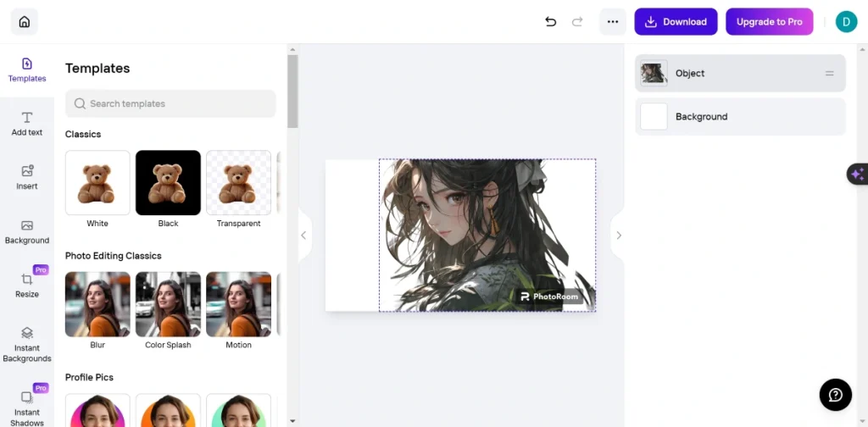Click the scrollbar up arrow
The width and height of the screenshot is (868, 427).
292,49
